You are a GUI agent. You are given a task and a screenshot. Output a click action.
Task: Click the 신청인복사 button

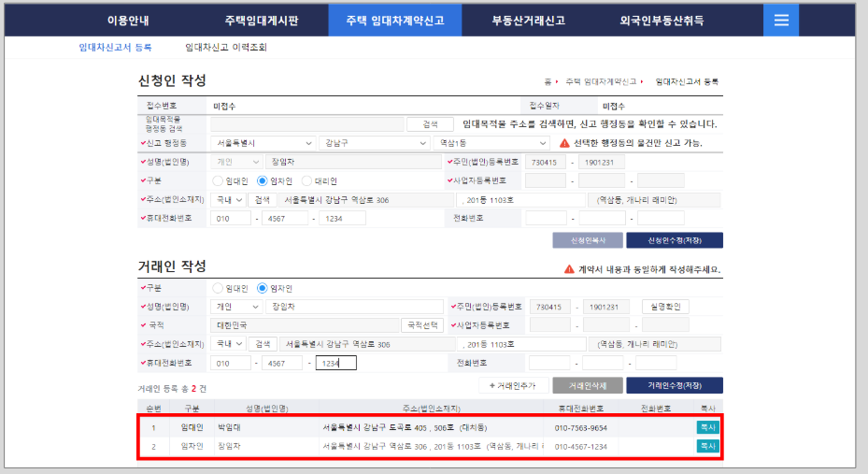[x=588, y=240]
